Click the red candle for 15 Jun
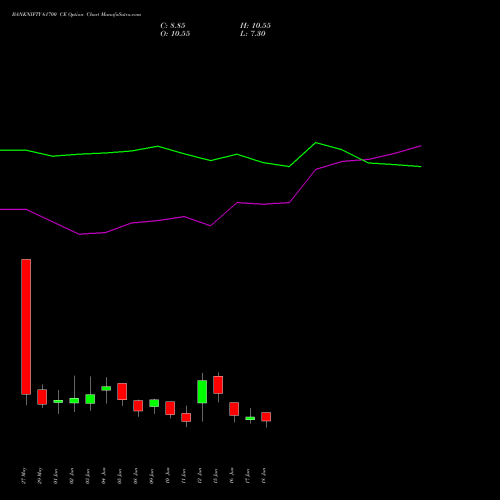 click(x=218, y=385)
